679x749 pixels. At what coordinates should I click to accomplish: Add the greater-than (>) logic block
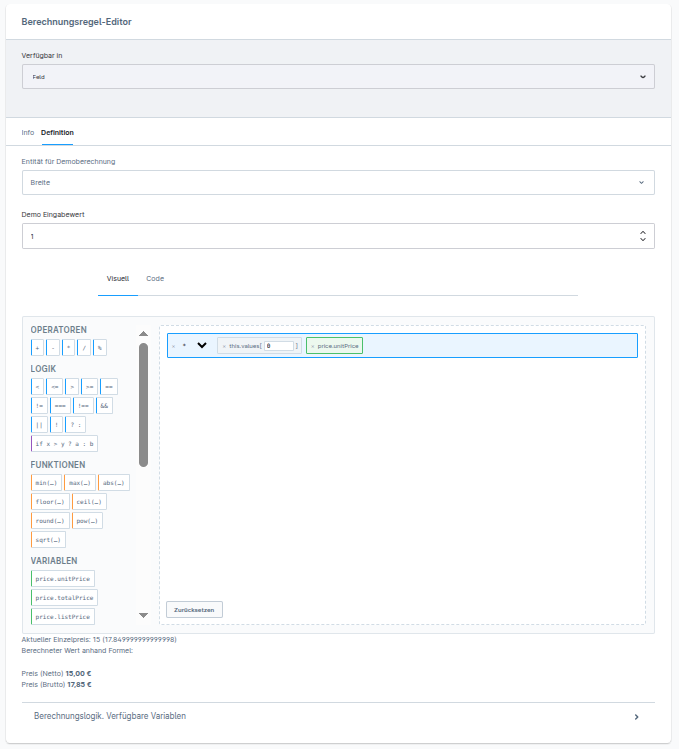click(x=72, y=386)
